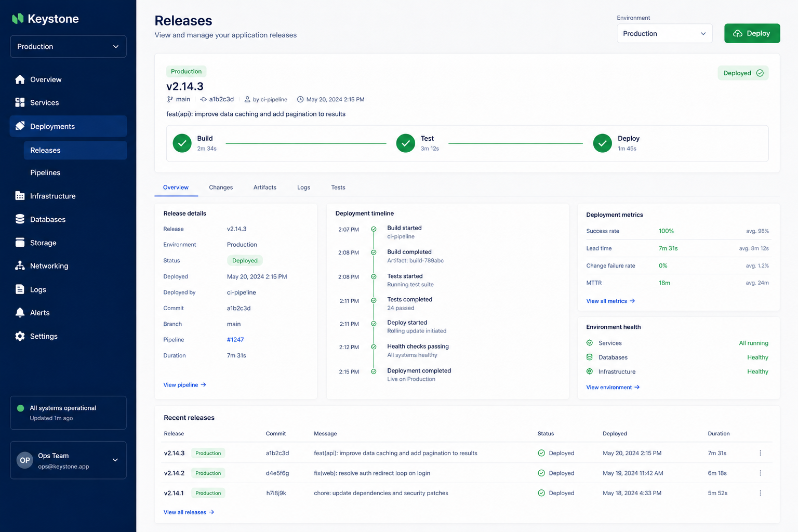Click the green Deploy button
Viewport: 798px width, 532px height.
(x=752, y=33)
